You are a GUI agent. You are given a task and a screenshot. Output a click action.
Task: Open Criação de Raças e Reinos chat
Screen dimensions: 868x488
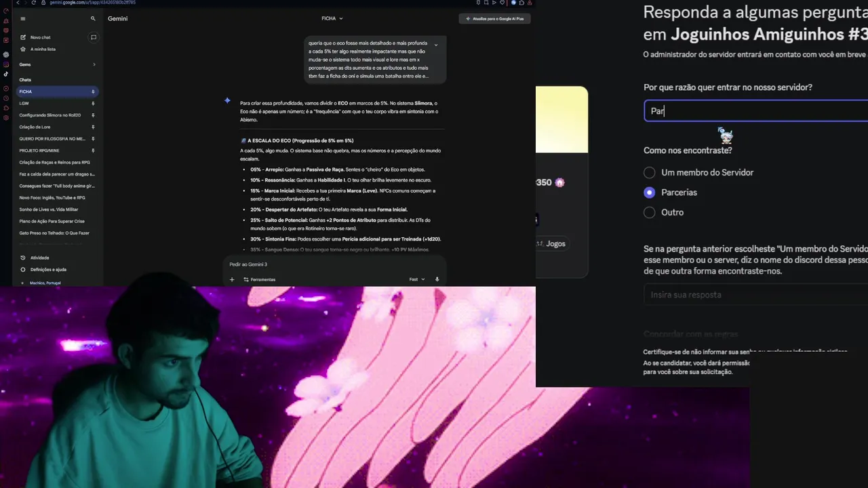(54, 163)
